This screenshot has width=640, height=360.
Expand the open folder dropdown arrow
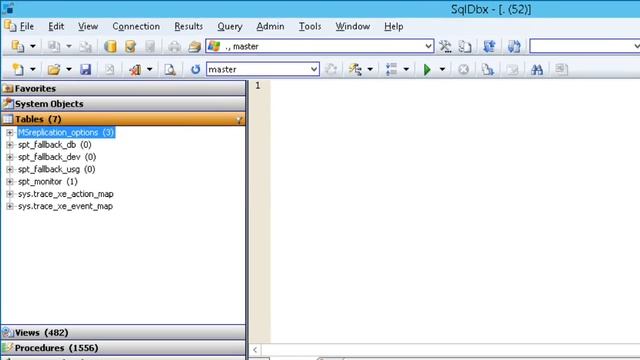pyautogui.click(x=69, y=69)
